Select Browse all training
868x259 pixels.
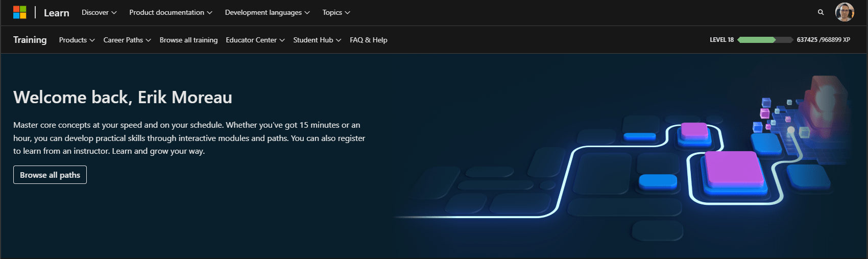pos(188,40)
